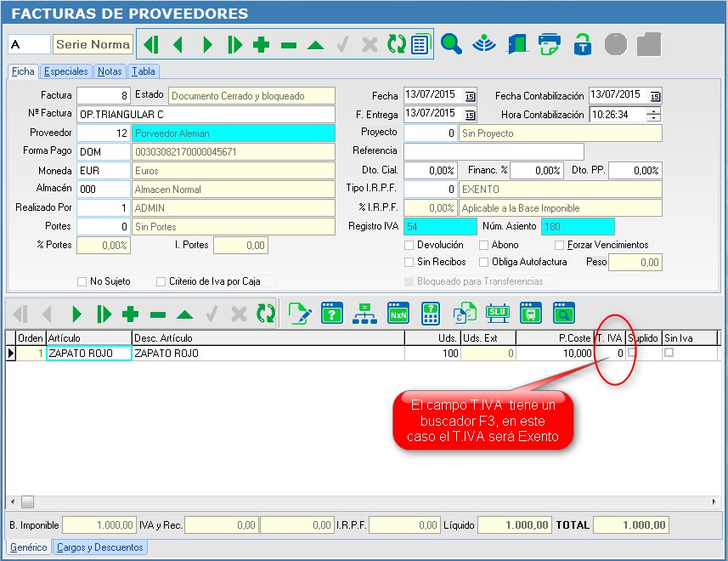The width and height of the screenshot is (728, 561).
Task: Open Cargos y Descuentos tab
Action: tap(100, 547)
